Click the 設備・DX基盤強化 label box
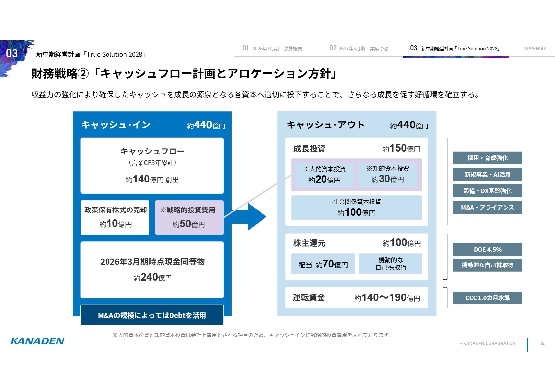This screenshot has height=392, width=555. (x=487, y=191)
